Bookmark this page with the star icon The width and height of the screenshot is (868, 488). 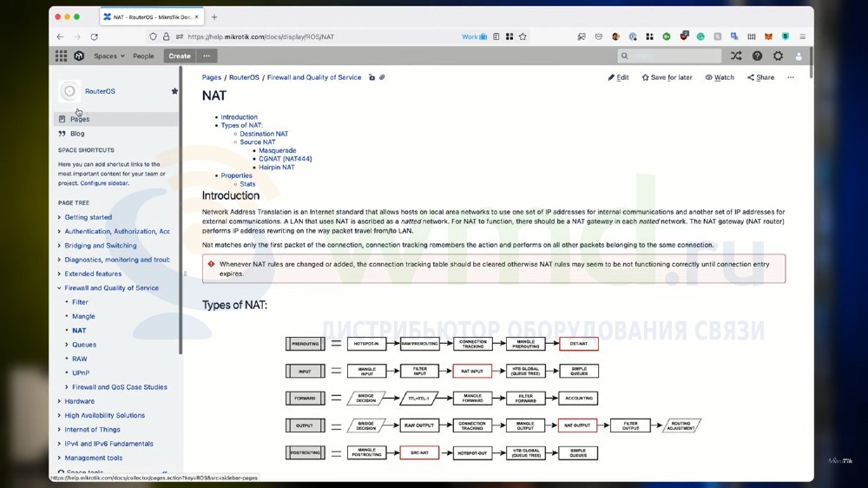[x=523, y=36]
